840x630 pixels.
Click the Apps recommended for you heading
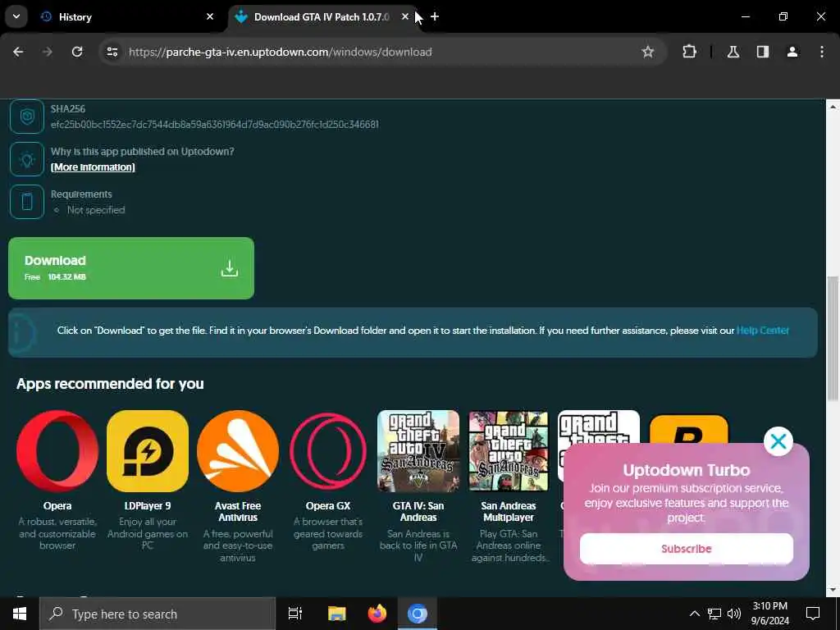110,384
